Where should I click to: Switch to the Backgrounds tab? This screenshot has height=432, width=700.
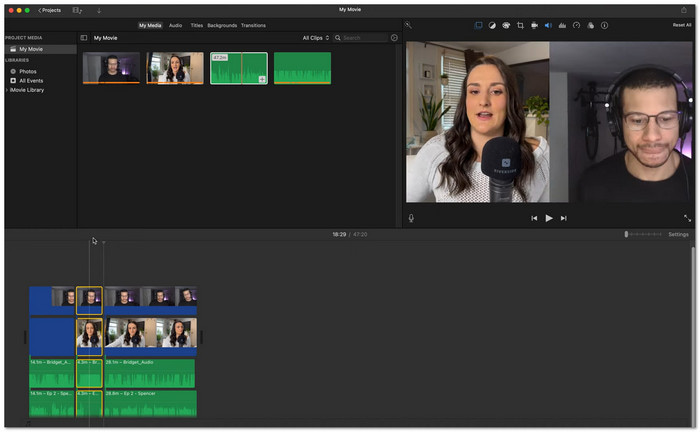pyautogui.click(x=222, y=25)
